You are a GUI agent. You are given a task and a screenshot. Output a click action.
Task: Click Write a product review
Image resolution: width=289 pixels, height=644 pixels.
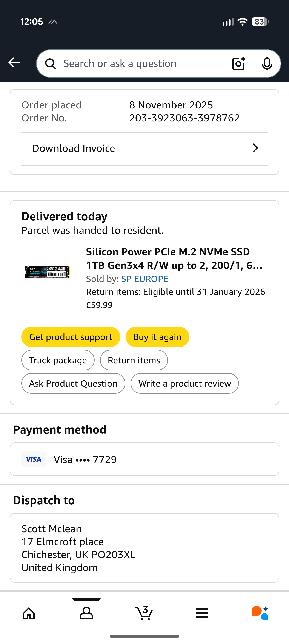coord(184,383)
